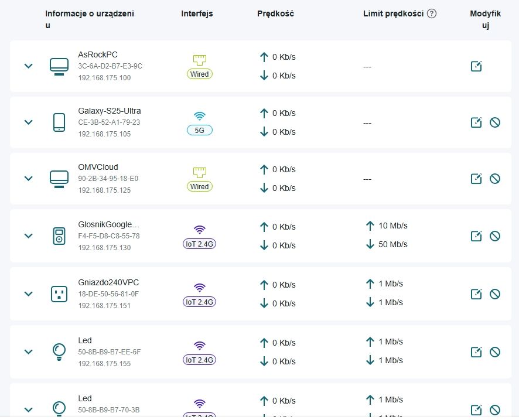519x420 pixels.
Task: Edit the GlosnikGoogle speaker entry
Action: pyautogui.click(x=476, y=236)
